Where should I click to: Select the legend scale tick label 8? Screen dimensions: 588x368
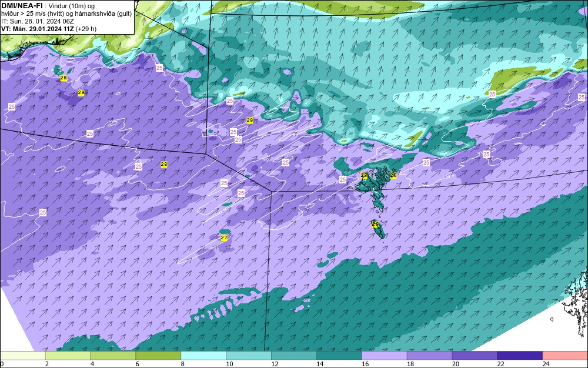coord(183,364)
